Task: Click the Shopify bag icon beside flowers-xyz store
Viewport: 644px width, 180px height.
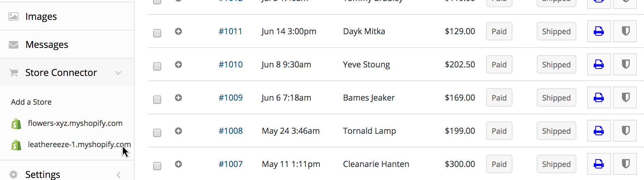Action: point(16,124)
